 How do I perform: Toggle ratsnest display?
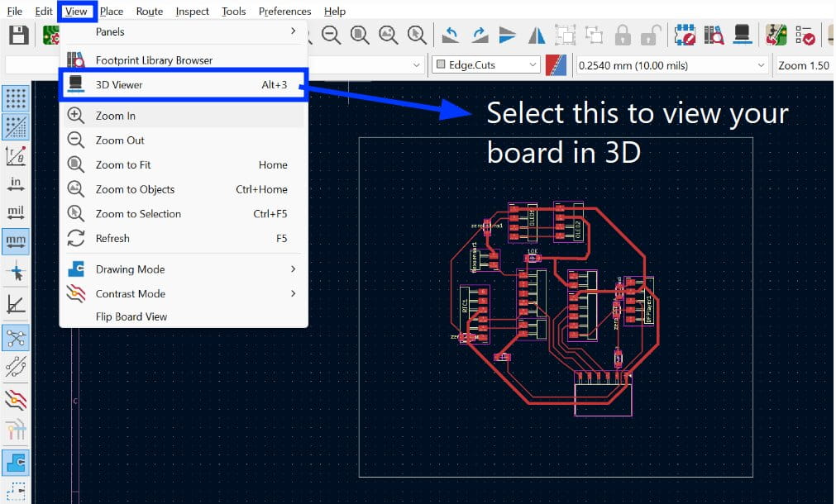[16, 338]
